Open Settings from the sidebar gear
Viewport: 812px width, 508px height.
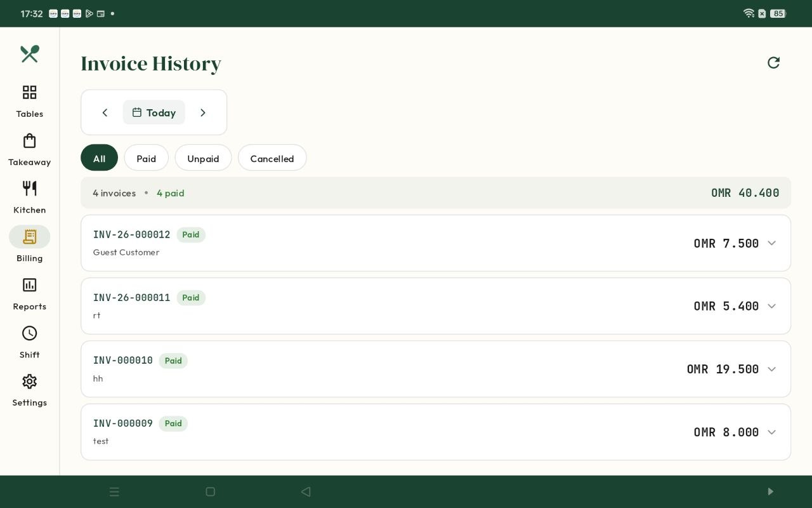click(29, 389)
